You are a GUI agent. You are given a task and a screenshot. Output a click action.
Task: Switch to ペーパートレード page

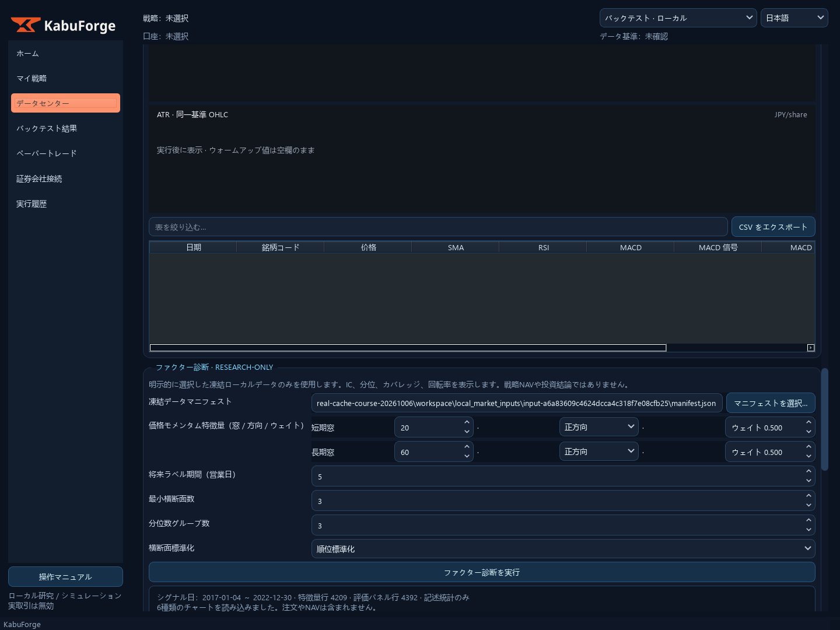point(65,153)
